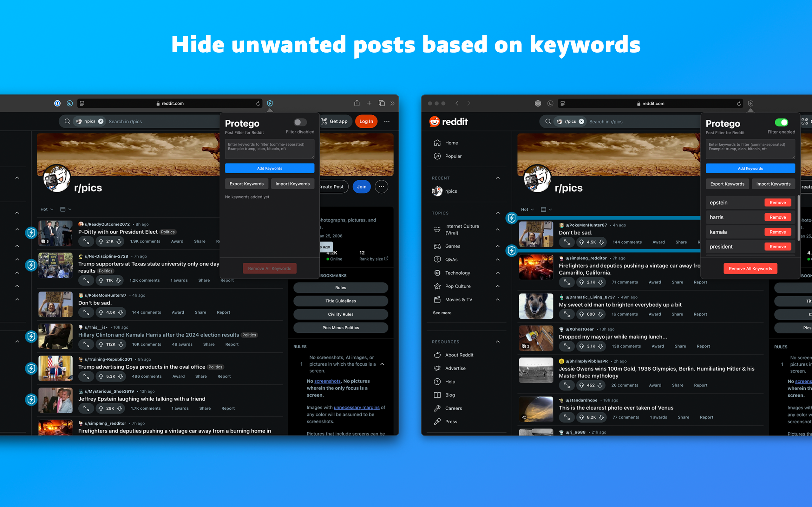Click Remove All Keywords button

point(750,268)
